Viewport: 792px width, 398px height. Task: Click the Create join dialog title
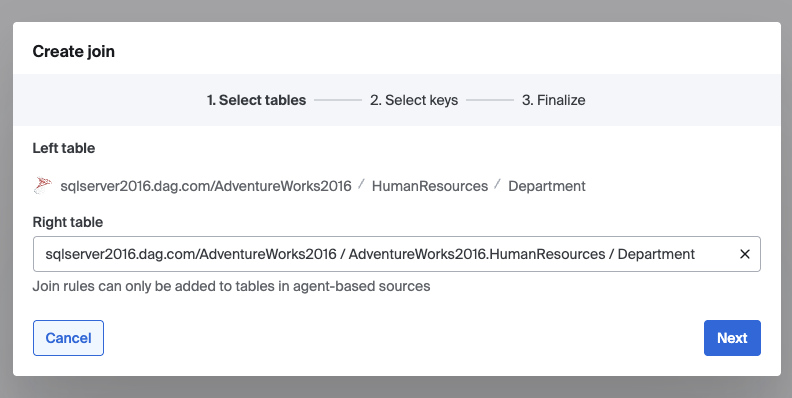[x=74, y=51]
